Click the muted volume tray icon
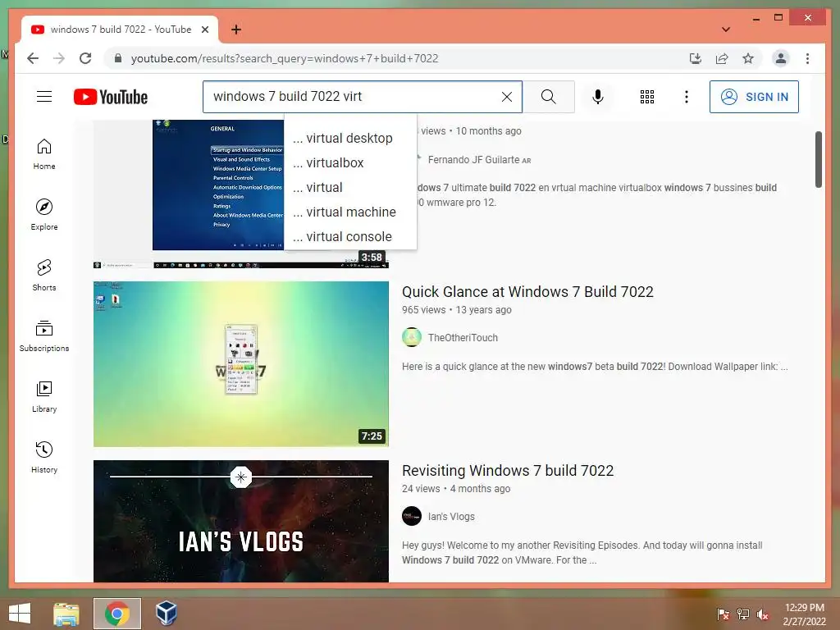This screenshot has height=630, width=840. [x=762, y=614]
